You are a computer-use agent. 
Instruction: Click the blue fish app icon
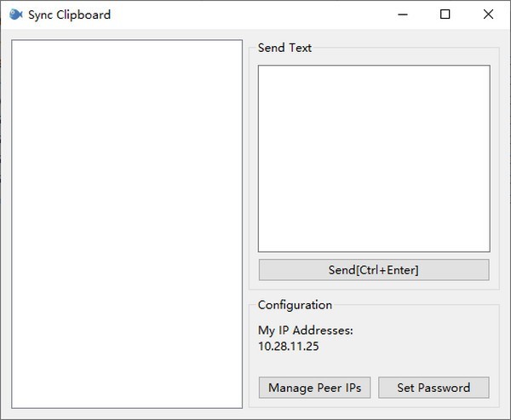click(15, 14)
